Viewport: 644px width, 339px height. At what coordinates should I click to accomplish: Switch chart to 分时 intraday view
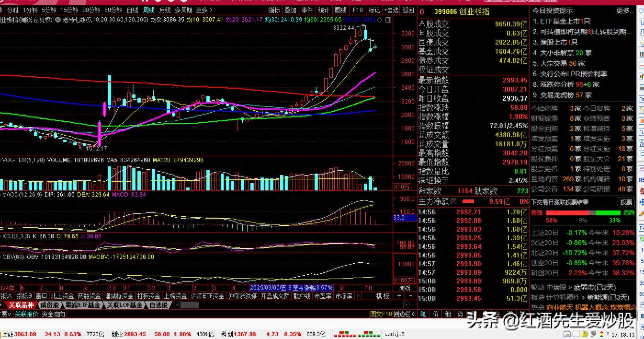12,10
